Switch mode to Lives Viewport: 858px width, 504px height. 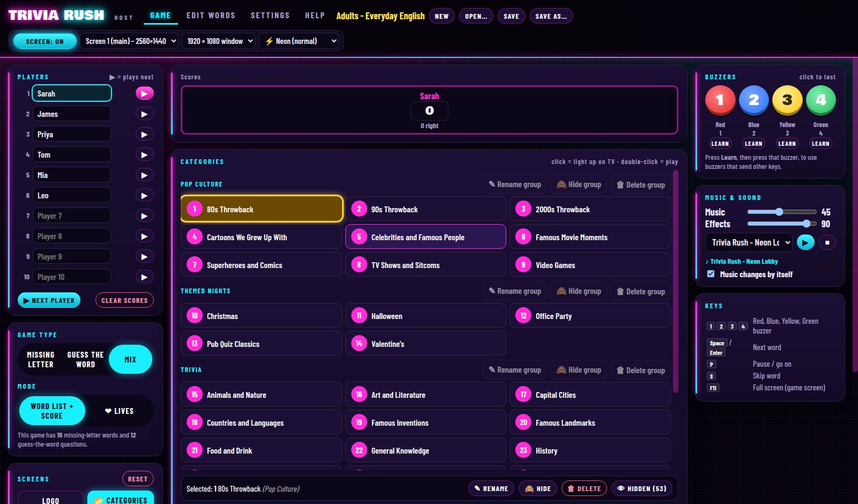coord(119,411)
